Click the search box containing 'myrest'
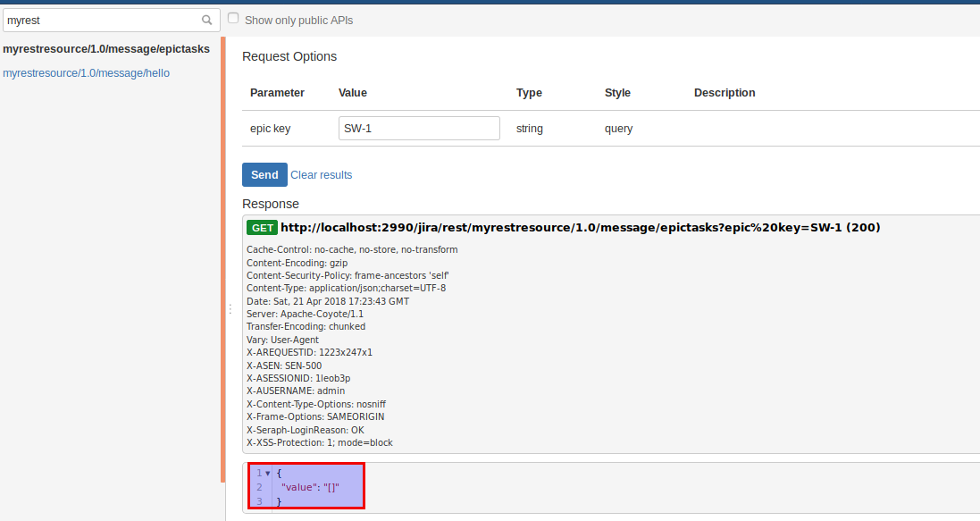 [x=103, y=19]
